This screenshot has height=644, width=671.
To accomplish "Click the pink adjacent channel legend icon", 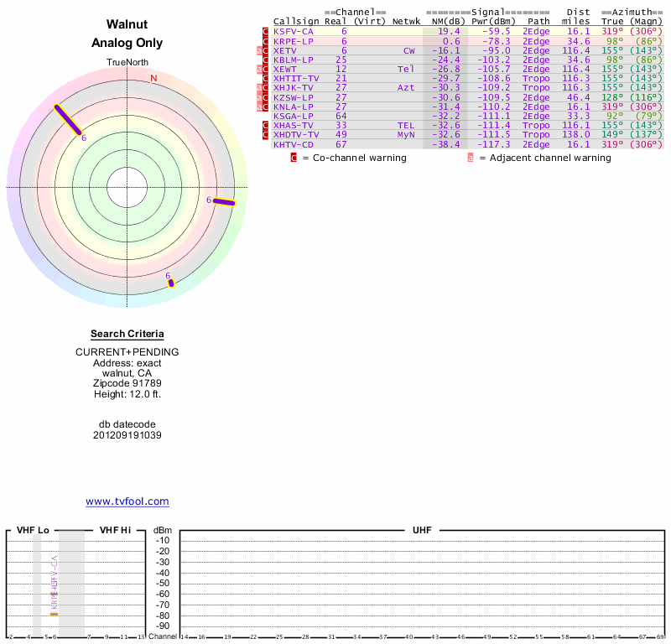I will [x=471, y=158].
